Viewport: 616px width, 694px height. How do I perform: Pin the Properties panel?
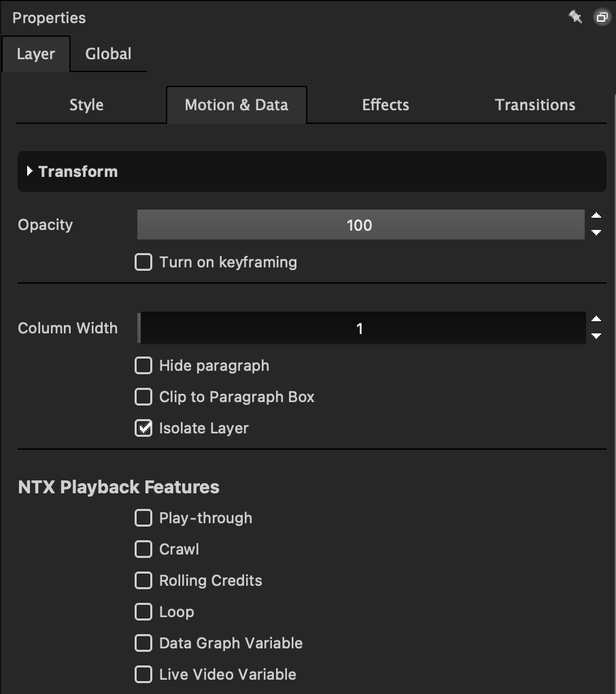[575, 17]
